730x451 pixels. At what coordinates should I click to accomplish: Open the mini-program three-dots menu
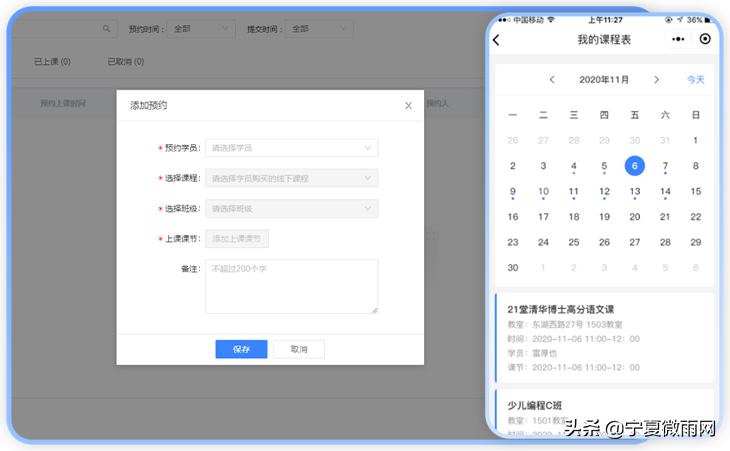[678, 39]
